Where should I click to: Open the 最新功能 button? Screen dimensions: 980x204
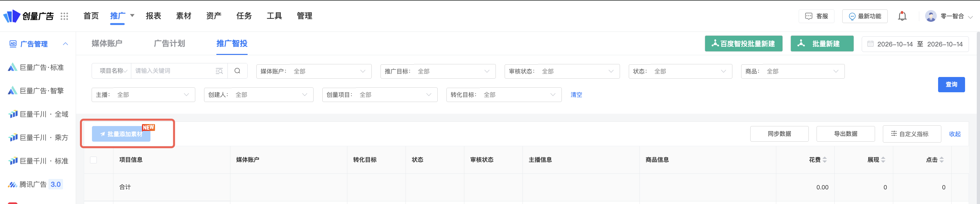click(x=864, y=16)
